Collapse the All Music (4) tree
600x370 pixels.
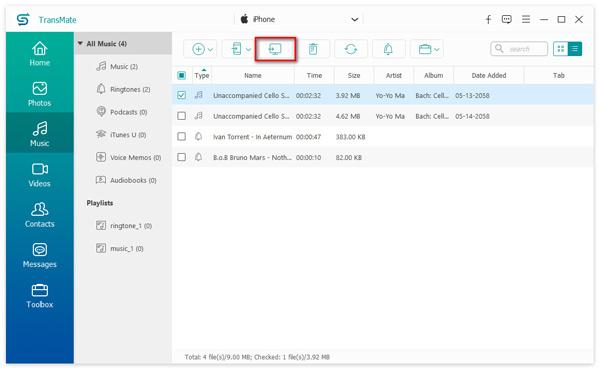pyautogui.click(x=80, y=44)
